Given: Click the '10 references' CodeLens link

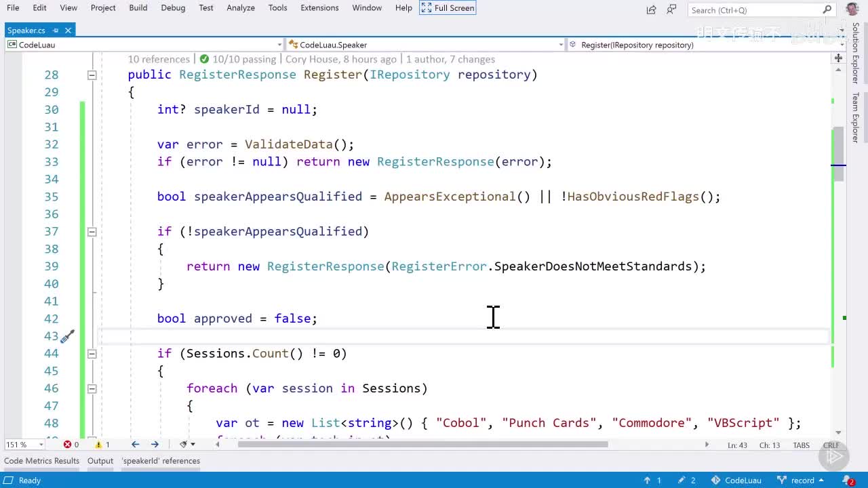Looking at the screenshot, I should point(159,59).
